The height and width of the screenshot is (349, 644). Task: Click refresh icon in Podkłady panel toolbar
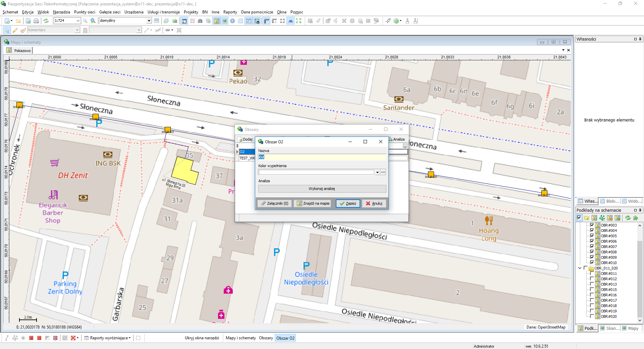(x=628, y=218)
